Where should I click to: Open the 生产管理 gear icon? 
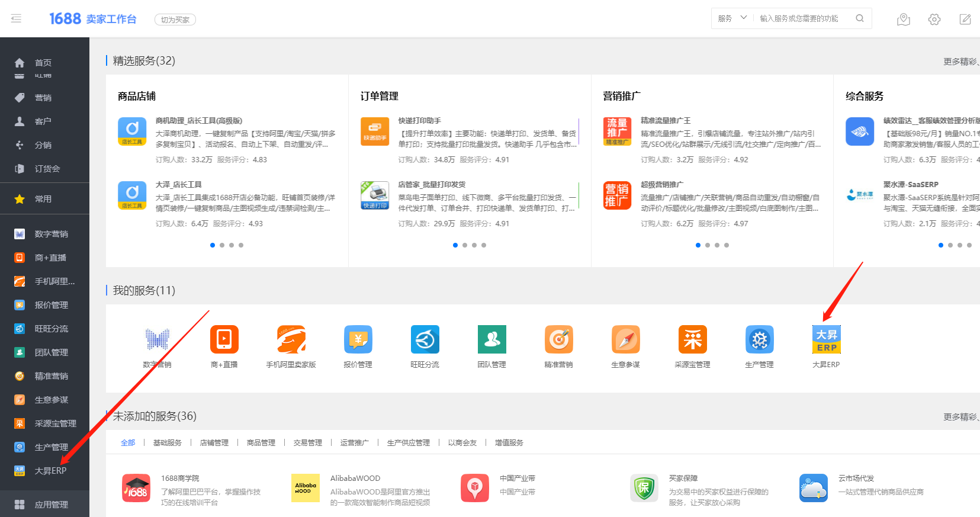coord(760,339)
